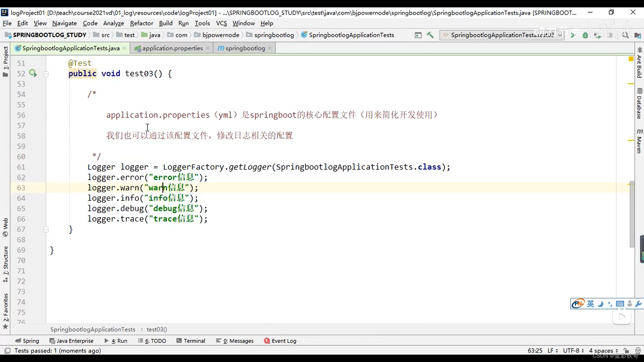Start debugging with the green bug icon

coord(585,35)
